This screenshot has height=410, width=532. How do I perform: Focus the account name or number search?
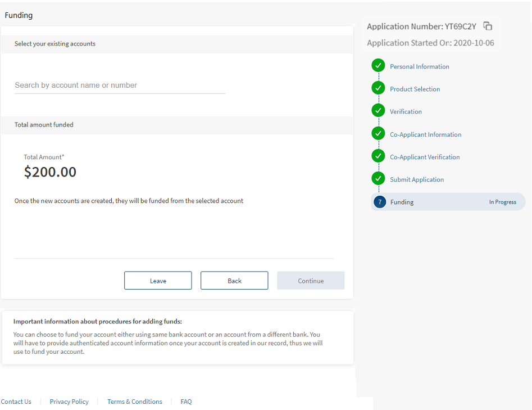pyautogui.click(x=120, y=85)
